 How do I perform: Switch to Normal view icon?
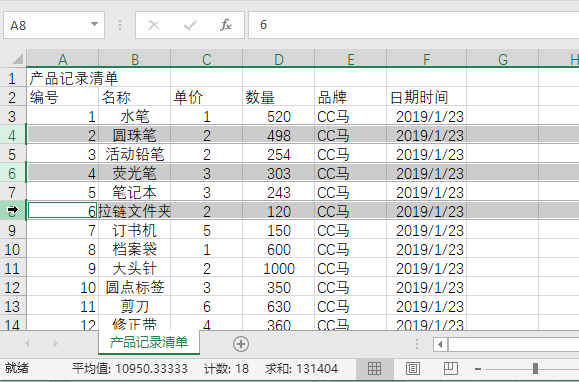pos(374,368)
